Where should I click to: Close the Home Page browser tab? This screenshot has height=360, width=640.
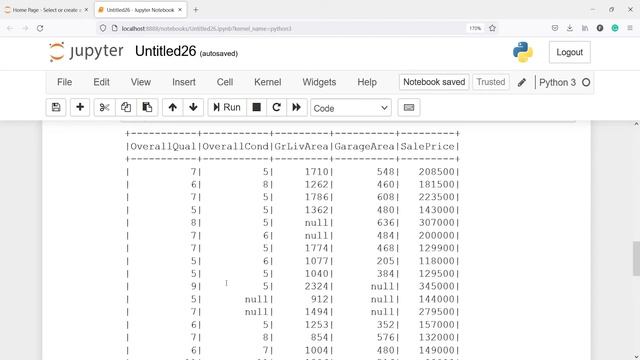coord(86,10)
